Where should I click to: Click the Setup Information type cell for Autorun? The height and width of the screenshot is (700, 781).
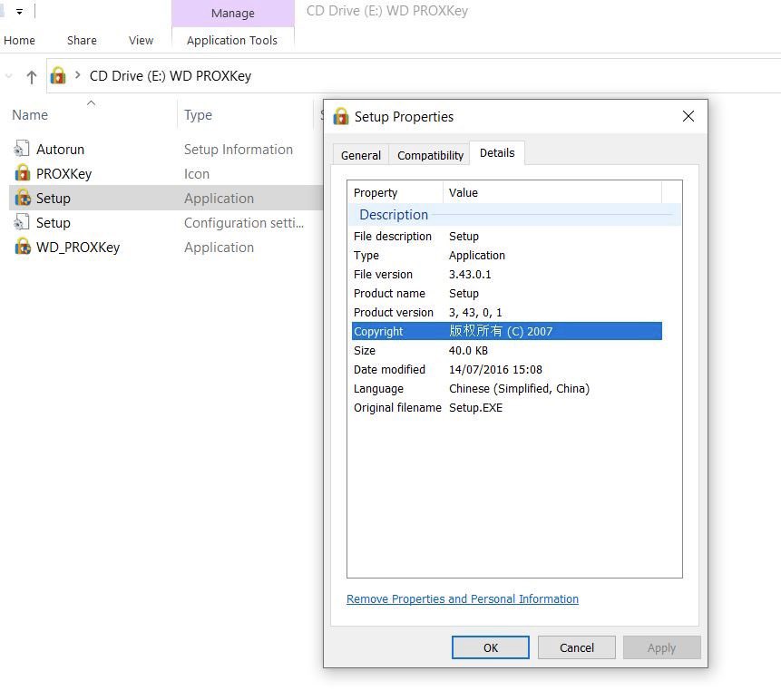click(238, 150)
